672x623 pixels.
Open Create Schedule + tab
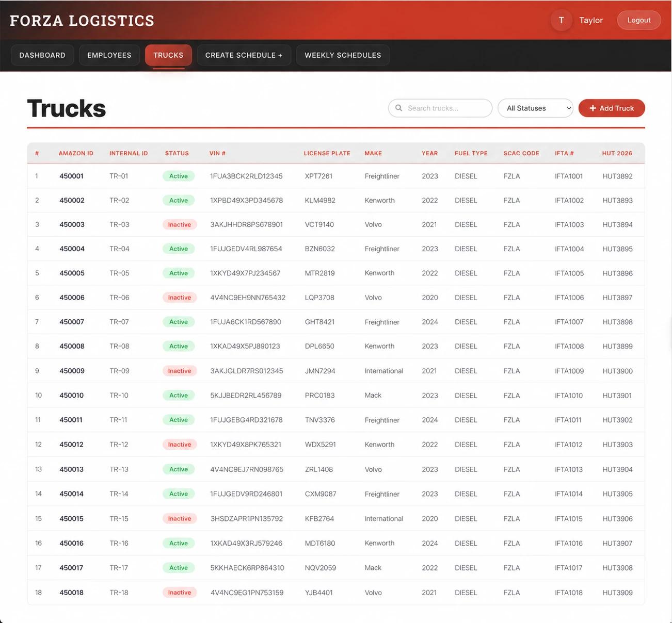pyautogui.click(x=244, y=55)
